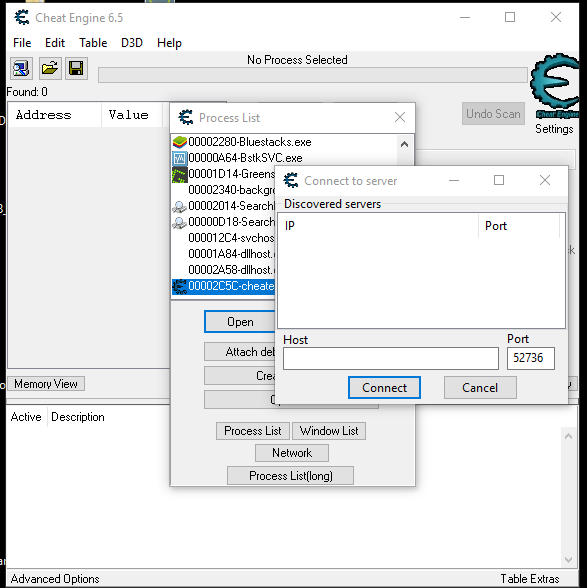Click the scan progress bar
Screen dimensions: 587x588
[x=313, y=75]
